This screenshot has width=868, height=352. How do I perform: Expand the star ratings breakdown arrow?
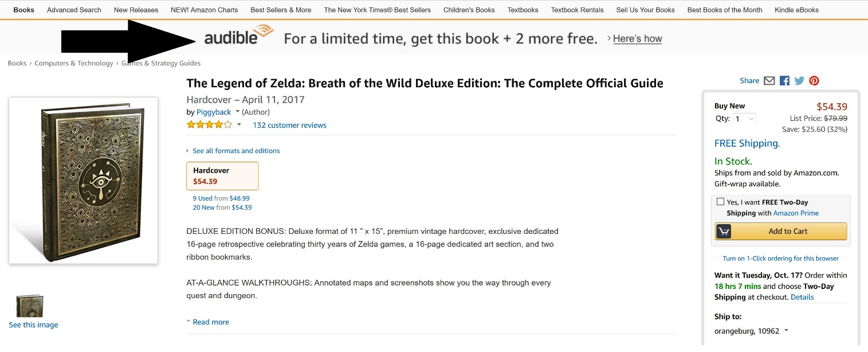[239, 125]
